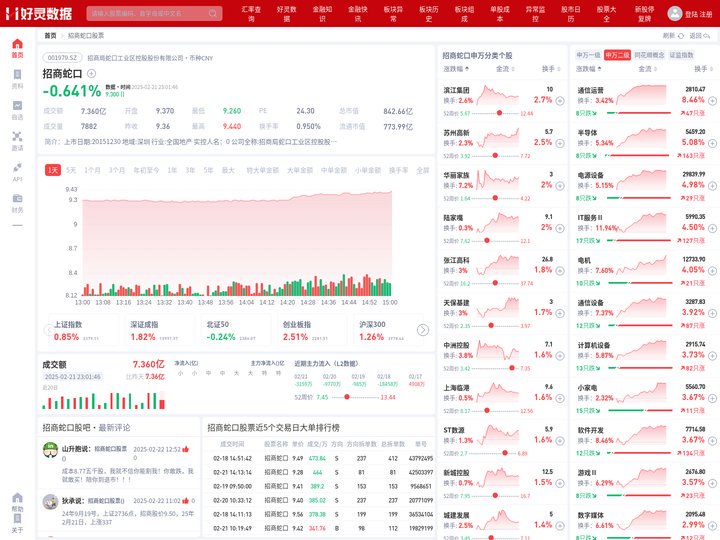This screenshot has width=720, height=540.
Task: Open the API sidebar icon
Action: point(17,167)
